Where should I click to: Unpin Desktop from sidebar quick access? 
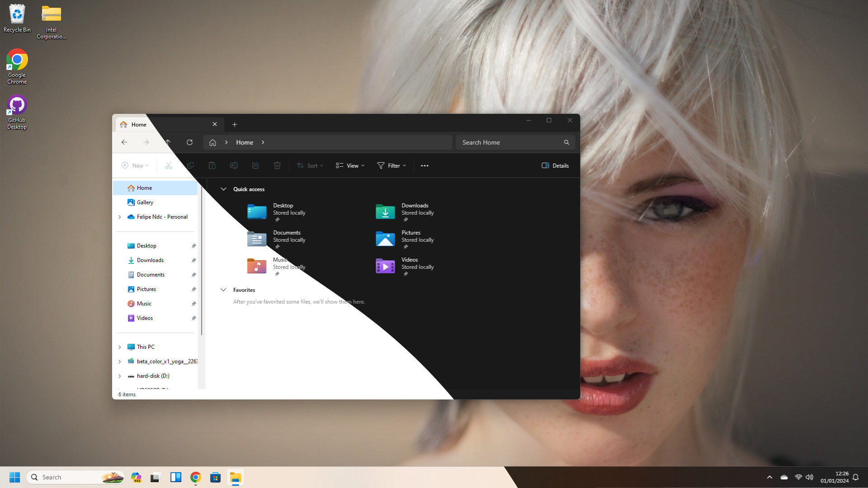tap(193, 246)
